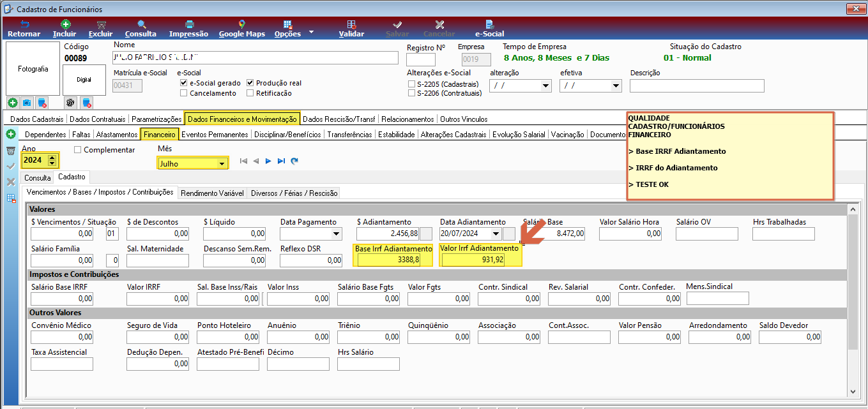Click the Impressão printer toolbar icon
868x409 pixels.
[188, 24]
